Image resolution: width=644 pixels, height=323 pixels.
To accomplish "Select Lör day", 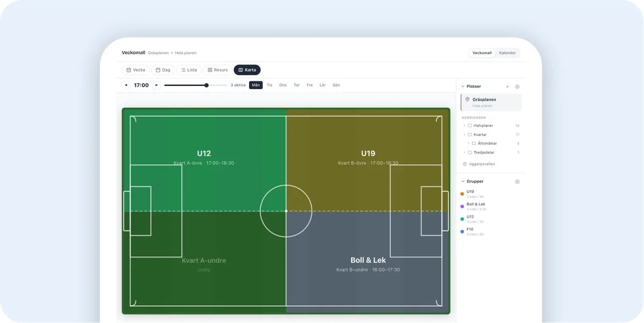I will pos(323,85).
